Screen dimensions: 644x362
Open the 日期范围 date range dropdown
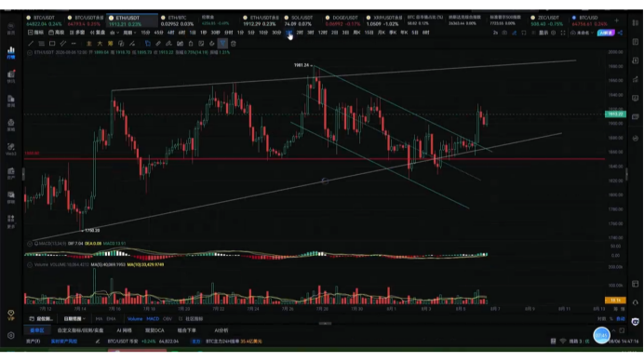pyautogui.click(x=74, y=319)
